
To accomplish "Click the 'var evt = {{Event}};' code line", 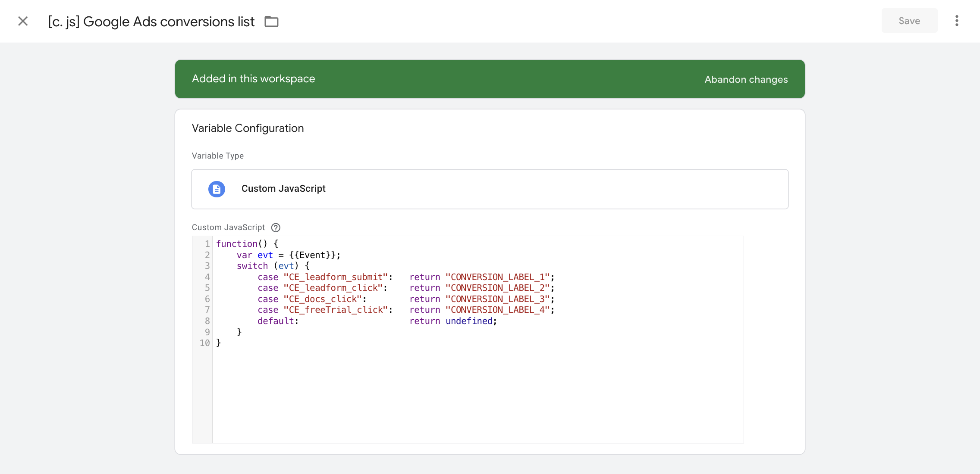I will pyautogui.click(x=289, y=255).
